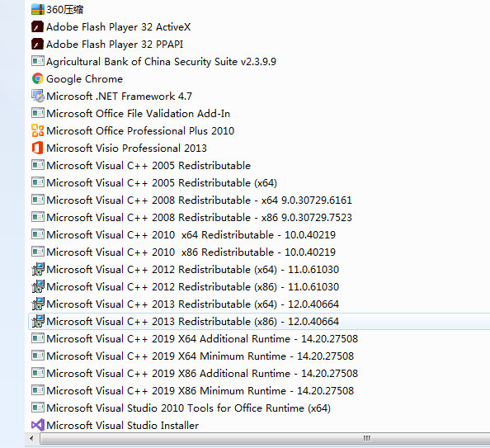Image resolution: width=490 pixels, height=448 pixels.
Task: Click the Adobe Flash Player 32 PPAPI icon
Action: [x=37, y=44]
